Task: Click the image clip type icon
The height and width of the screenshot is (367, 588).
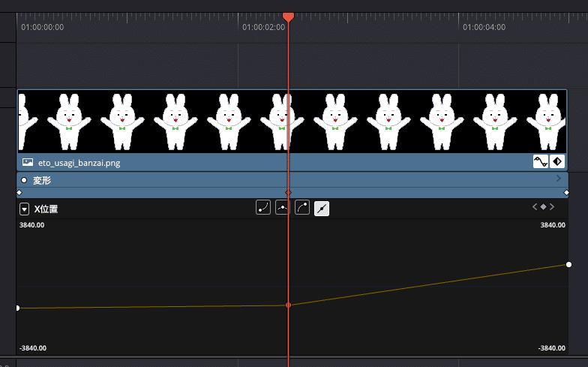Action: (27, 162)
